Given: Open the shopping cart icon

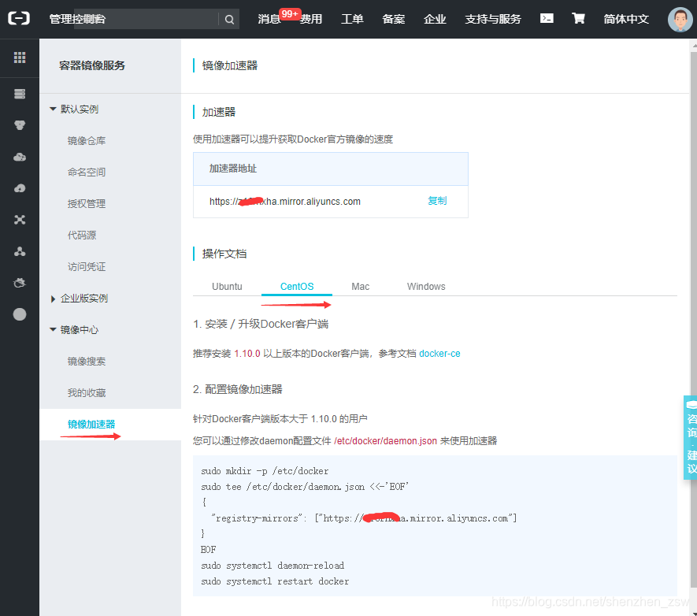Looking at the screenshot, I should point(578,18).
